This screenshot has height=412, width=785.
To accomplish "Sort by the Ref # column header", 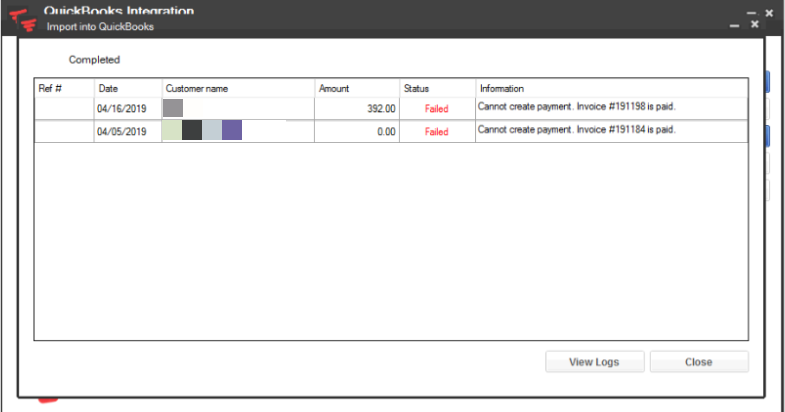I will point(64,88).
